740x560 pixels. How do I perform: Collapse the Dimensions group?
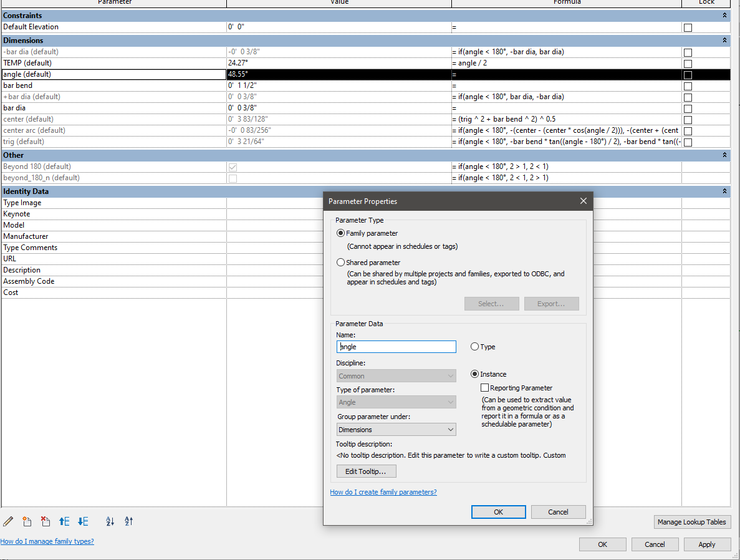point(724,41)
